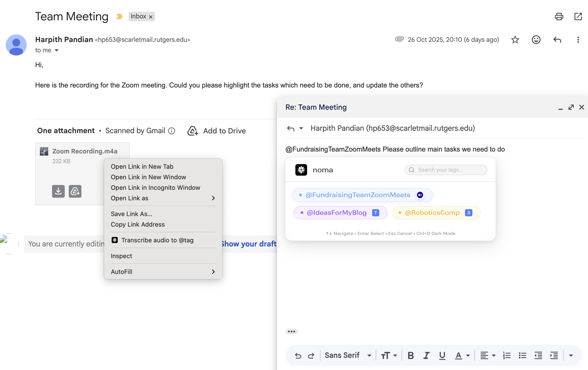Expand the 'to me' recipient details
This screenshot has width=588, height=370.
[x=56, y=50]
